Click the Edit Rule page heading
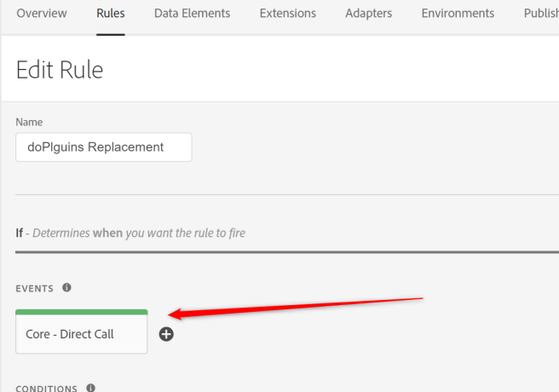The width and height of the screenshot is (559, 392). (x=60, y=69)
